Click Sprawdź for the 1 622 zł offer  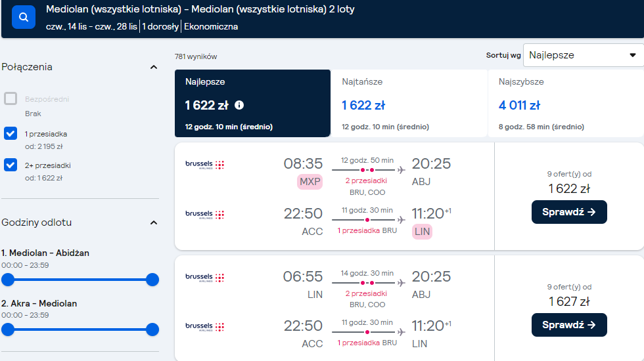[x=569, y=212]
